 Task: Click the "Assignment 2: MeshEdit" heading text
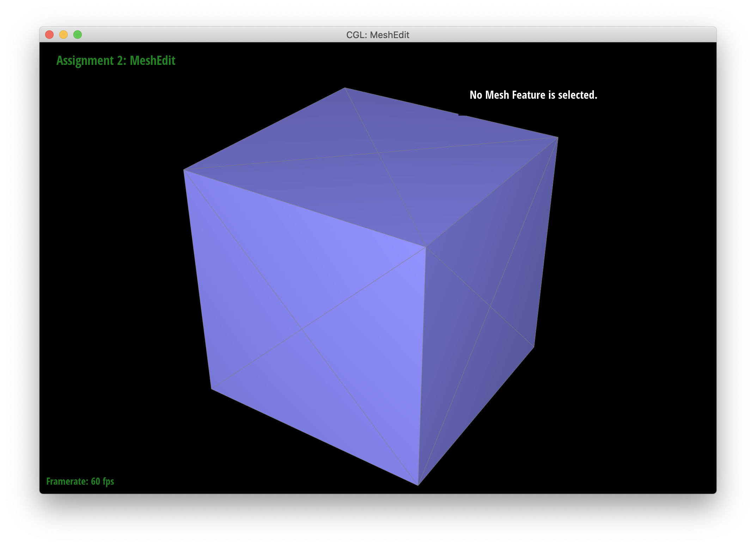pyautogui.click(x=116, y=61)
